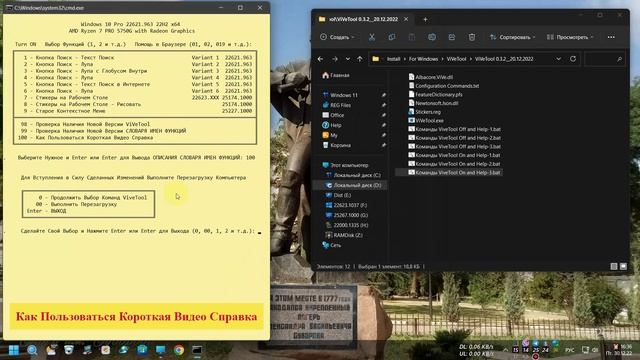Click the Share icon in Explorer toolbar
This screenshot has width=640, height=360.
(451, 37)
